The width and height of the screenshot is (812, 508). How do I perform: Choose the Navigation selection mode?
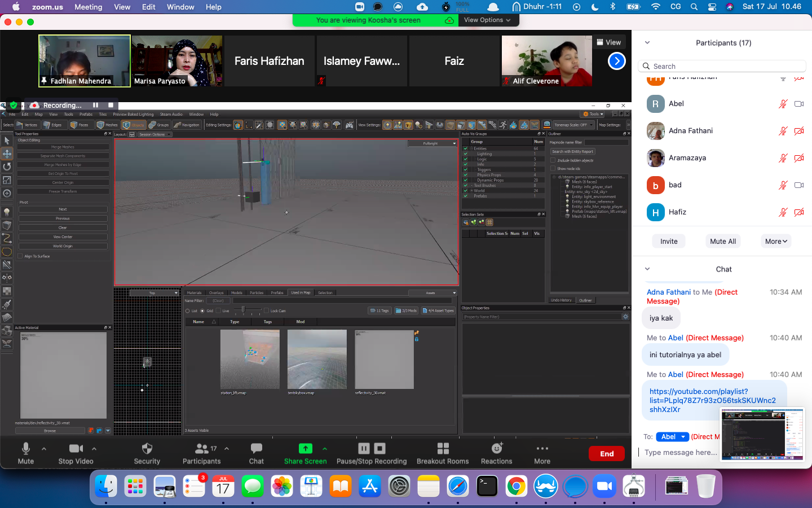(187, 125)
